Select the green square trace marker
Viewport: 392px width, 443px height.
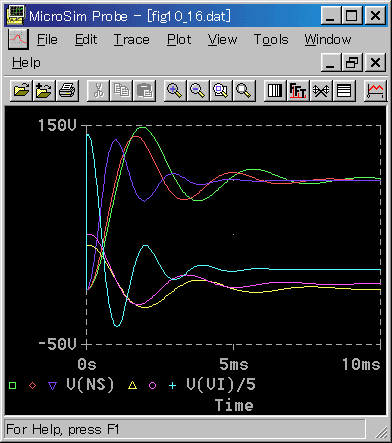(x=13, y=386)
